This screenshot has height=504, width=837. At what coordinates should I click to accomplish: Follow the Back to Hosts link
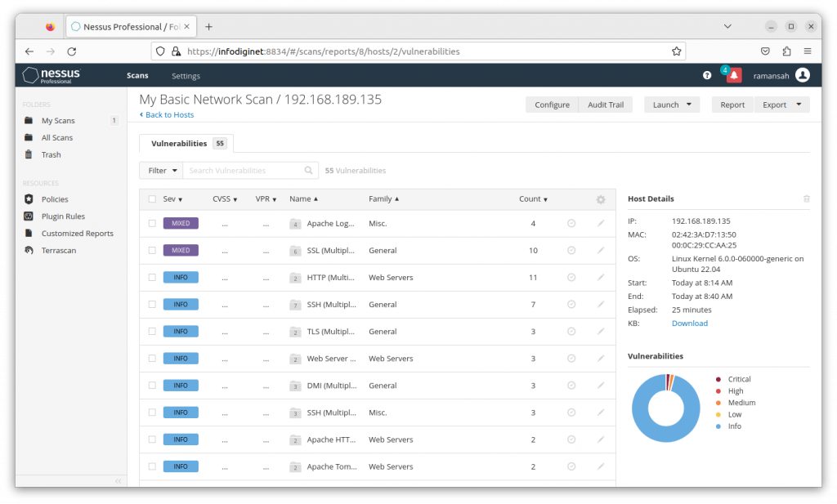pos(167,114)
